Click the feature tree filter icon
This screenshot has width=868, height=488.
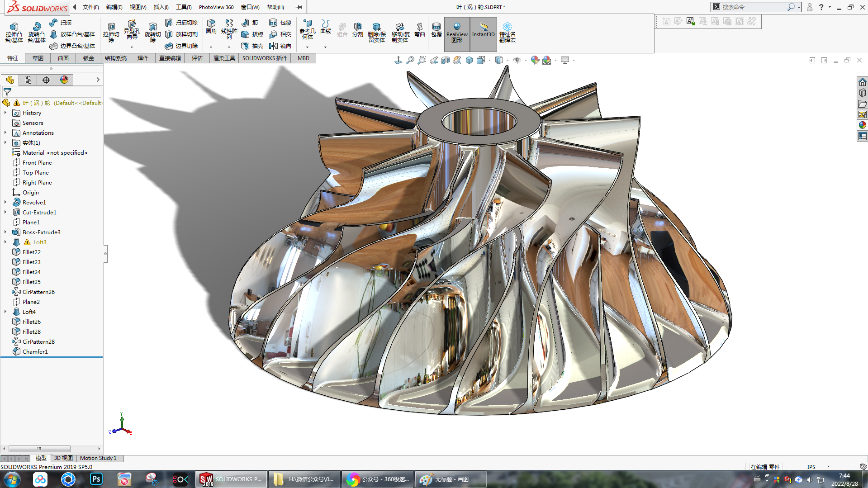(x=8, y=92)
